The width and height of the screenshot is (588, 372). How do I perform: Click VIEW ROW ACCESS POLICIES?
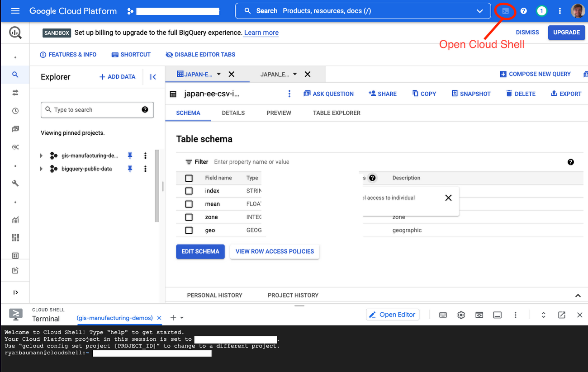(275, 251)
